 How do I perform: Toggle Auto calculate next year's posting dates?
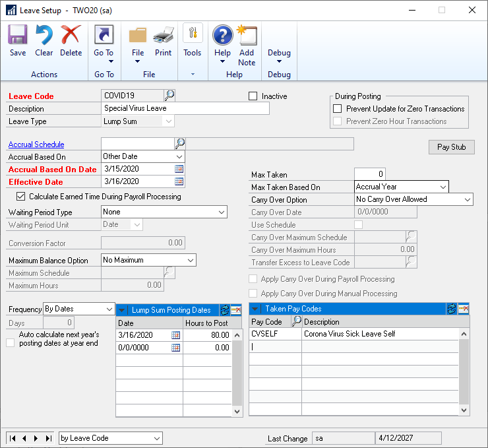[11, 343]
